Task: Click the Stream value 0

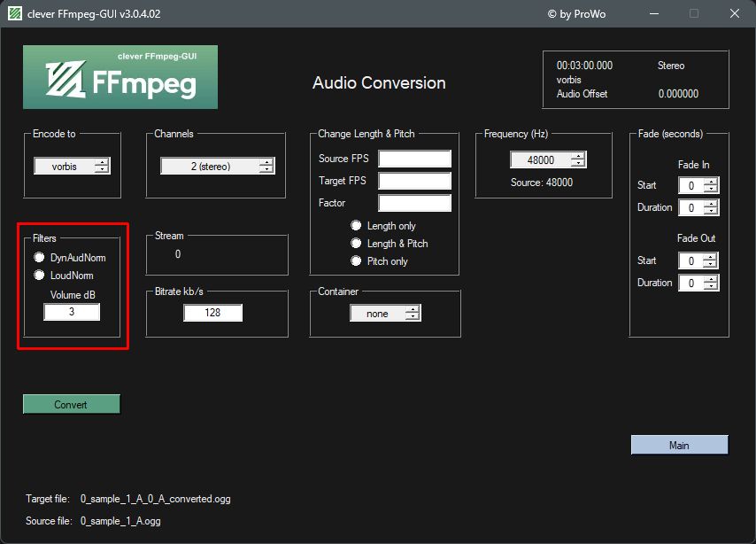Action: point(178,254)
